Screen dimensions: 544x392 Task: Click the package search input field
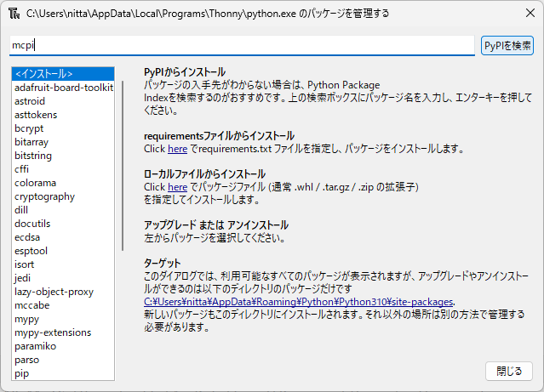(x=241, y=45)
